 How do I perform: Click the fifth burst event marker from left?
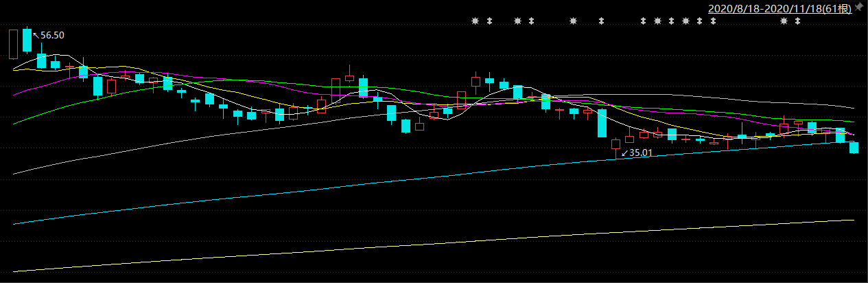click(x=685, y=21)
